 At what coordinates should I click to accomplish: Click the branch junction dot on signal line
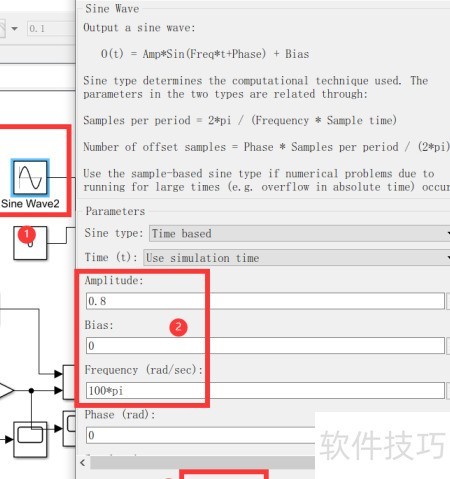click(31, 390)
